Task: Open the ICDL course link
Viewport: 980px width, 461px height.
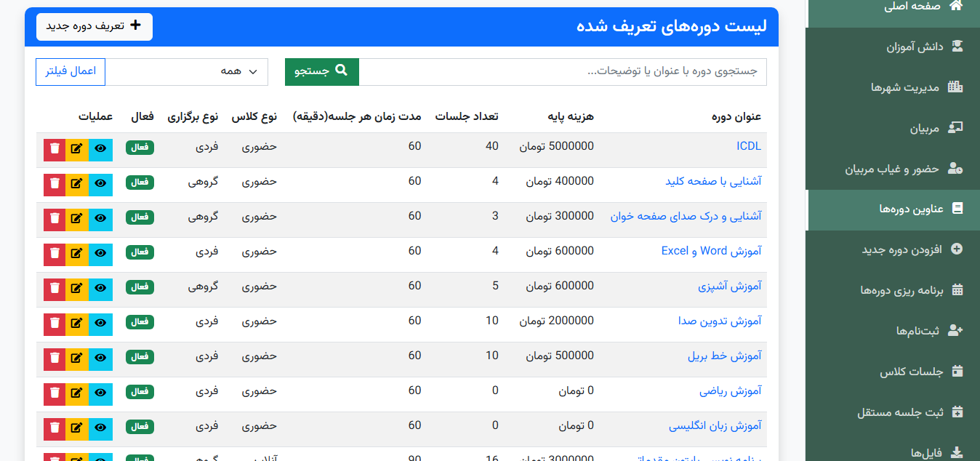Action: (x=749, y=146)
